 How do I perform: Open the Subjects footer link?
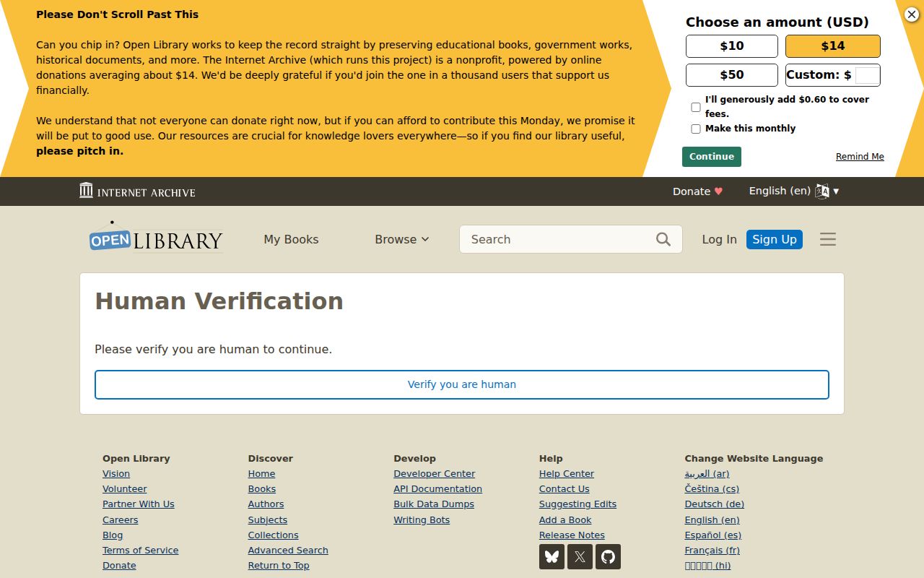pyautogui.click(x=268, y=520)
